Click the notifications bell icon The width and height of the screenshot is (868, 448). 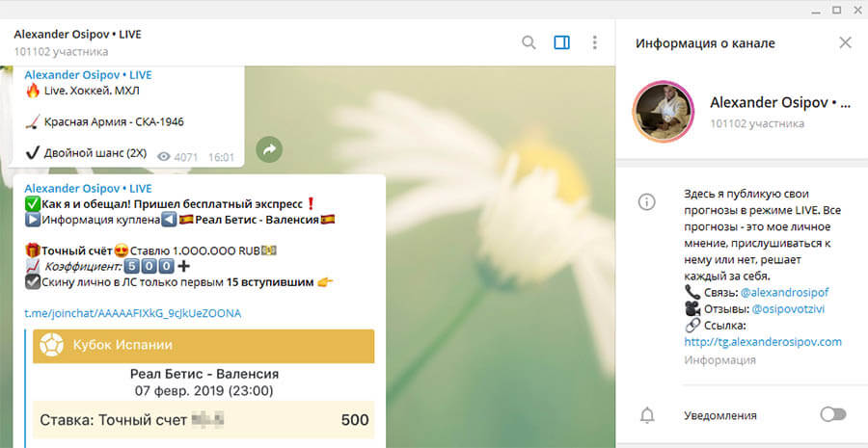click(x=646, y=415)
